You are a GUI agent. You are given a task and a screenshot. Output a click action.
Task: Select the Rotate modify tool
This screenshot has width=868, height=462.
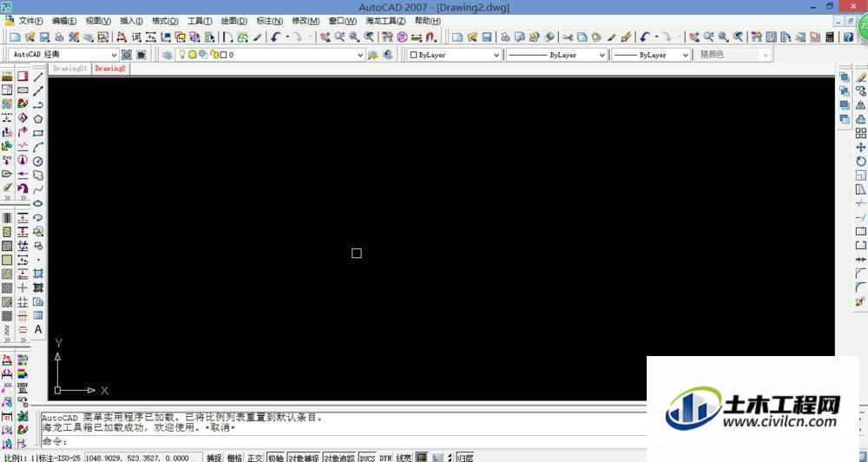(860, 162)
